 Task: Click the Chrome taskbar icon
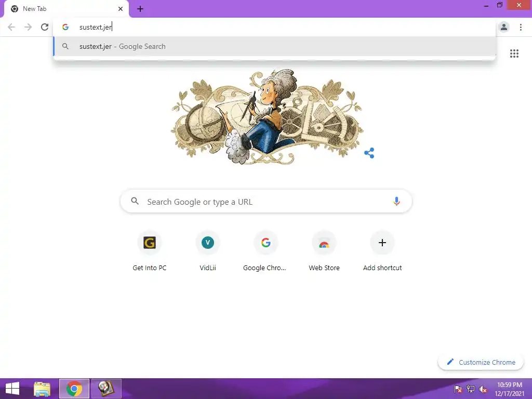pyautogui.click(x=74, y=389)
